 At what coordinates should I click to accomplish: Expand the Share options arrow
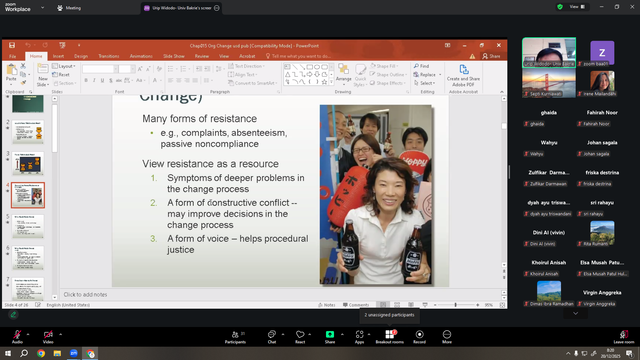point(342,334)
